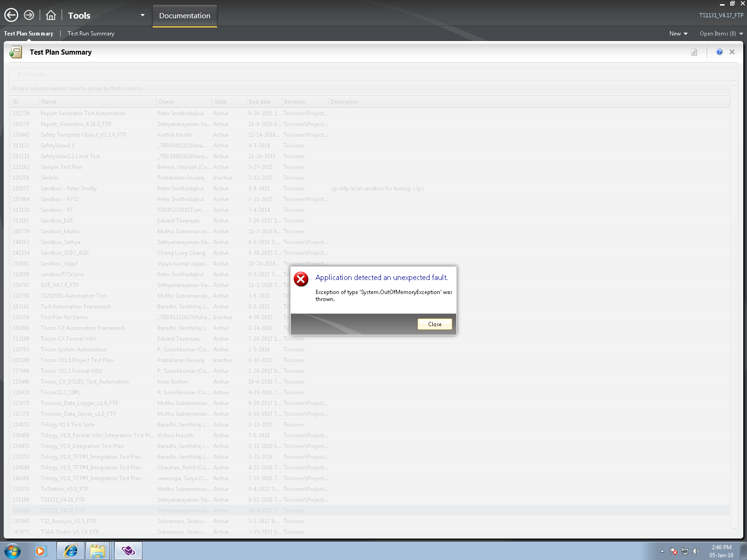This screenshot has height=560, width=747.
Task: Select the Test Run Summary tab
Action: coord(91,34)
